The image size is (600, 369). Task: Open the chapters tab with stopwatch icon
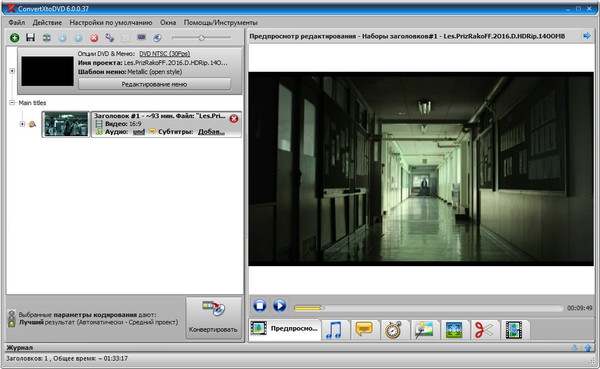(393, 330)
